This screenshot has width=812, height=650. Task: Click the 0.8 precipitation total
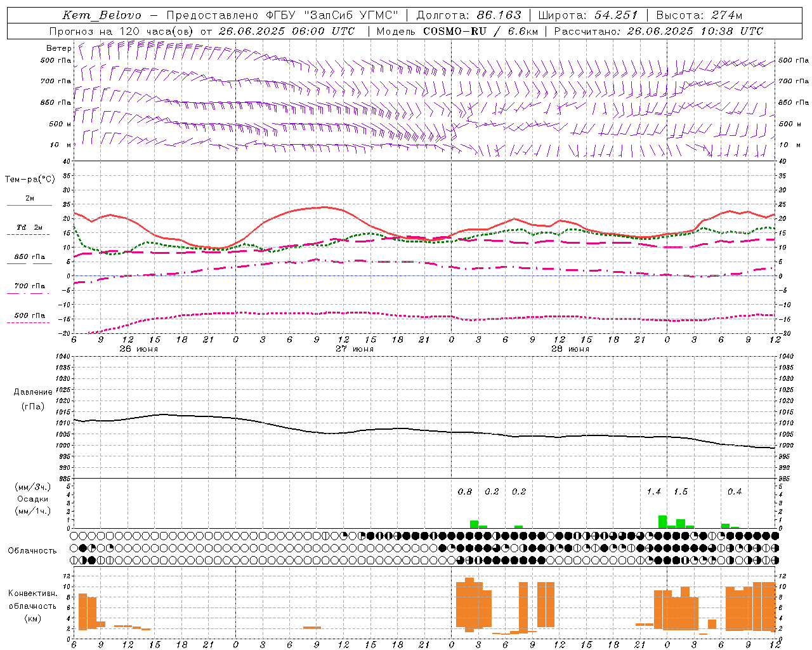(x=465, y=492)
